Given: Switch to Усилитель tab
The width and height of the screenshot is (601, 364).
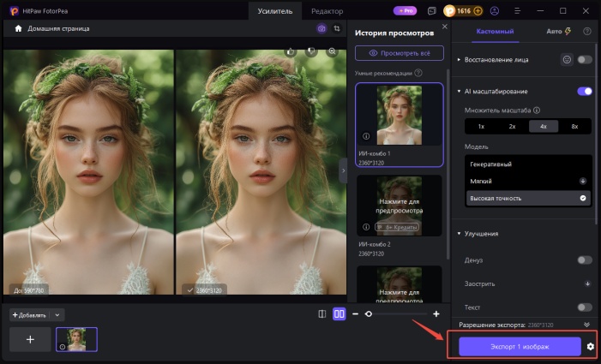Looking at the screenshot, I should [275, 11].
